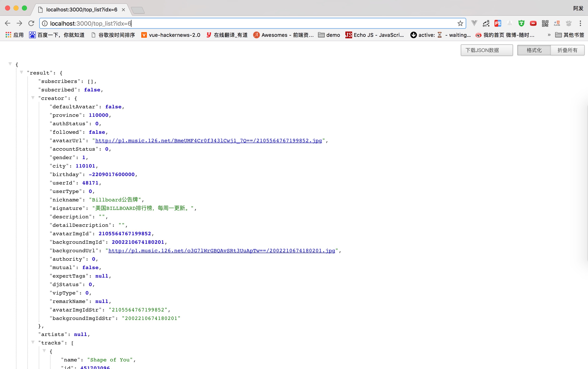The height and width of the screenshot is (369, 588).
Task: Open the avatarUrl jpg link
Action: coord(208,141)
